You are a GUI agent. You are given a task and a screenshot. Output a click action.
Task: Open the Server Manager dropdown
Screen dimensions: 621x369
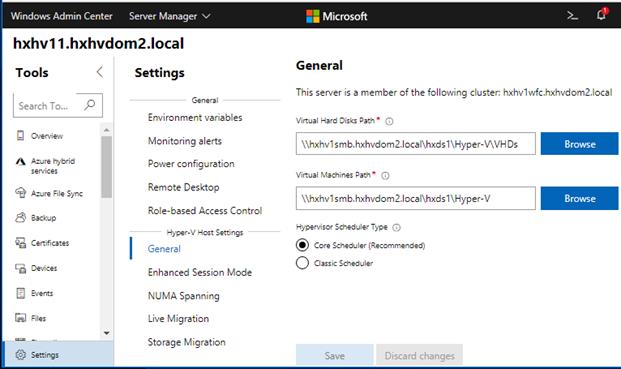[x=170, y=16]
